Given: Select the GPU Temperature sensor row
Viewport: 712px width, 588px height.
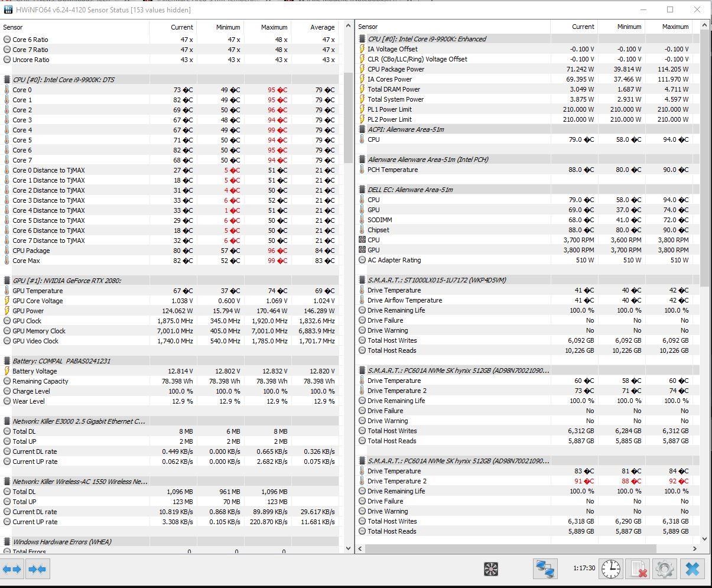Looking at the screenshot, I should [x=37, y=291].
